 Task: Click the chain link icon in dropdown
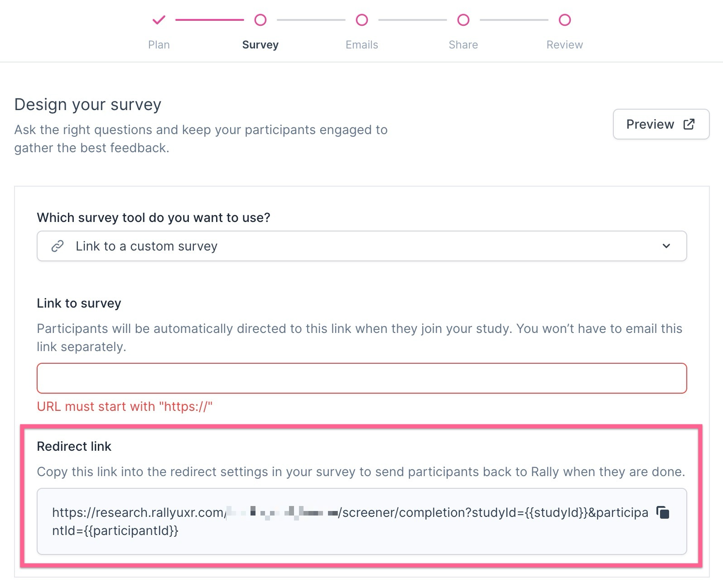click(58, 246)
